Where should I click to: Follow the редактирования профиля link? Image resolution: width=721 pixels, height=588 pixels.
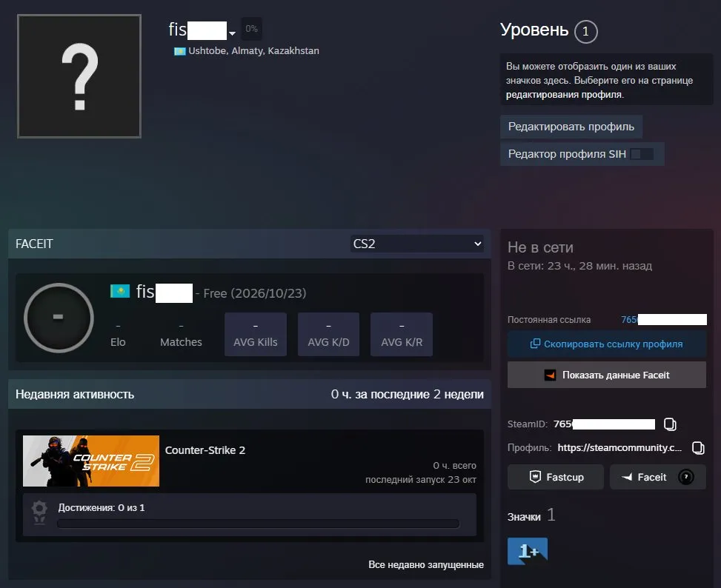click(x=564, y=95)
